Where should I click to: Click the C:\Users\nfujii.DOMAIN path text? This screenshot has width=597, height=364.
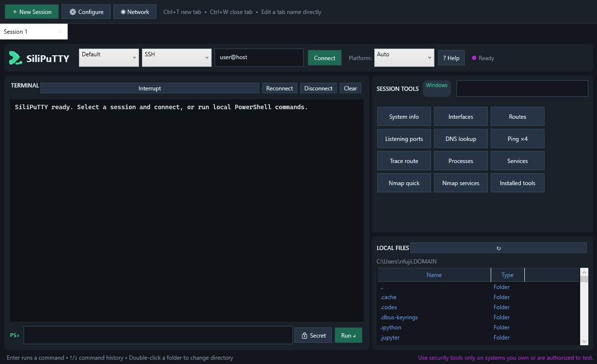point(406,262)
